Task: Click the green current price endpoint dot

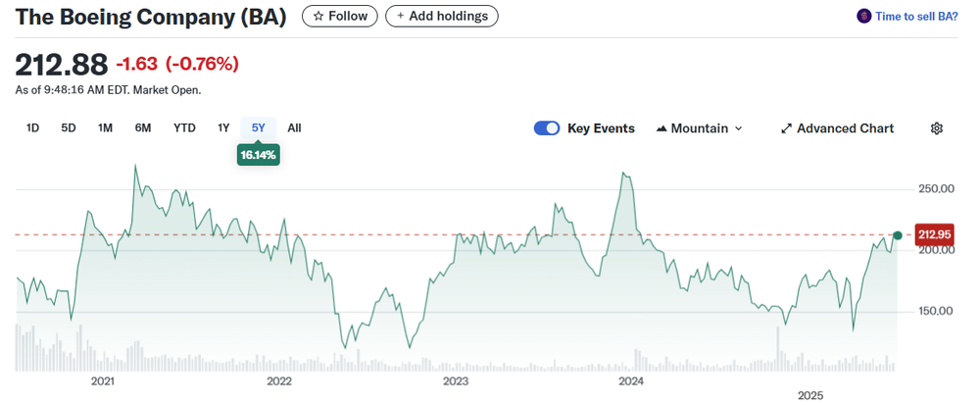Action: point(898,235)
